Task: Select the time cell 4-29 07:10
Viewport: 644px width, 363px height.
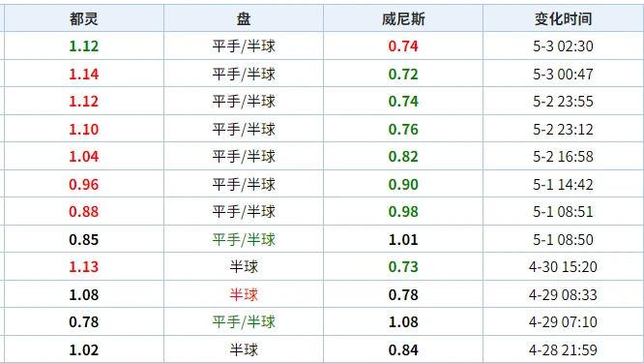Action: (x=563, y=321)
